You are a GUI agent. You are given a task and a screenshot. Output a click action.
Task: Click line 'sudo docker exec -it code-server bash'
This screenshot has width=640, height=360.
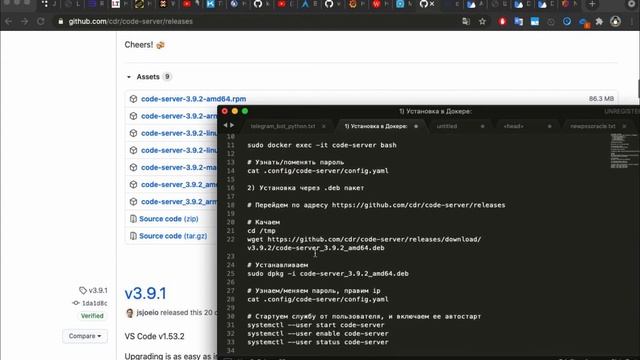tap(322, 145)
